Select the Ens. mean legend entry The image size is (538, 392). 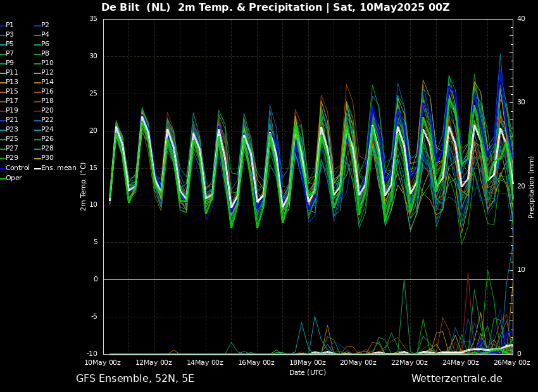tap(55, 168)
